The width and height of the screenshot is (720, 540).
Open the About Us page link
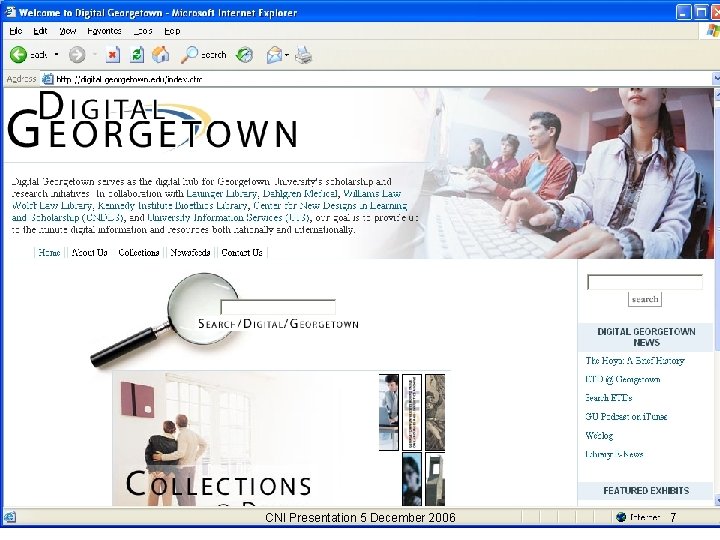[x=90, y=253]
